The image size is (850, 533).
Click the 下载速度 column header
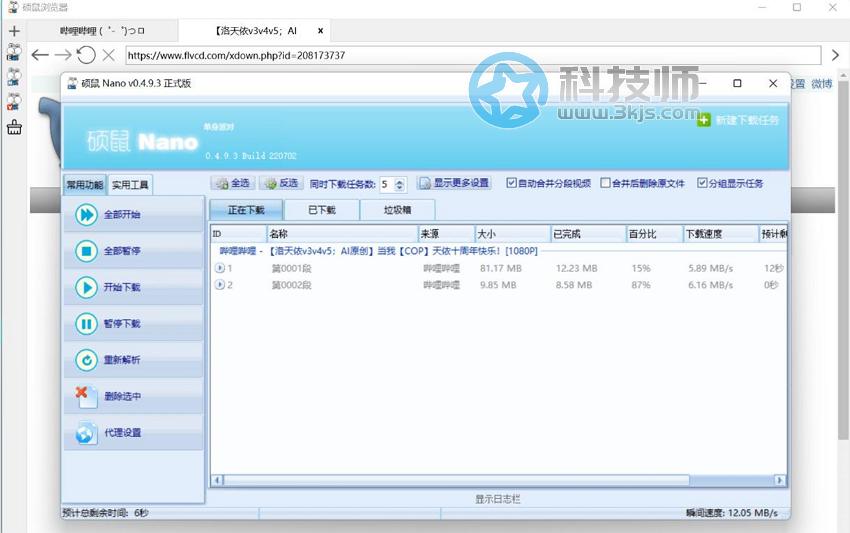pyautogui.click(x=720, y=234)
